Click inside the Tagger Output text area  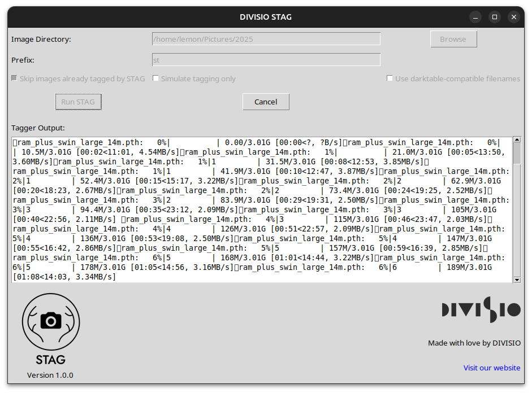(262, 209)
